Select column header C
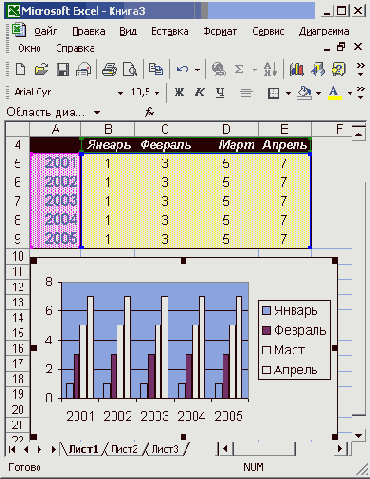370x479 pixels. [x=165, y=129]
